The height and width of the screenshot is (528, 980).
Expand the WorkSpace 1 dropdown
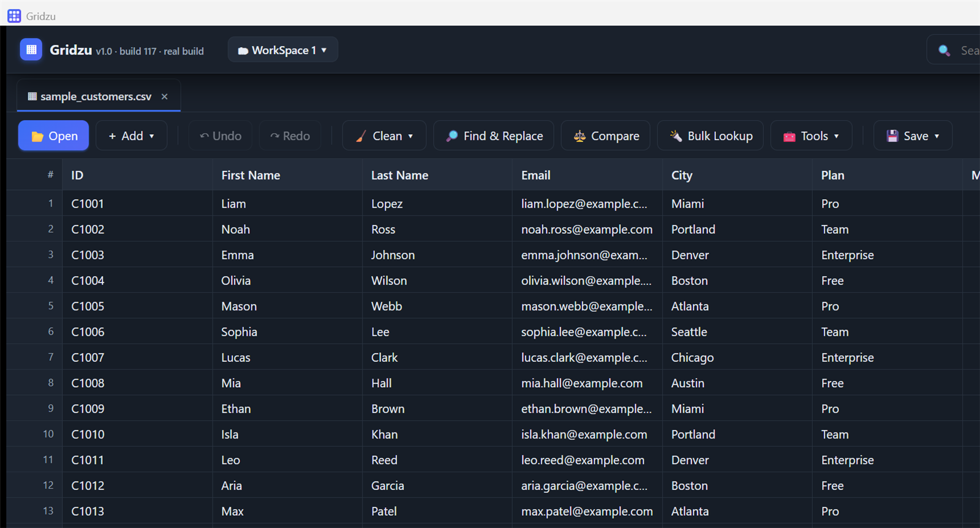(282, 50)
